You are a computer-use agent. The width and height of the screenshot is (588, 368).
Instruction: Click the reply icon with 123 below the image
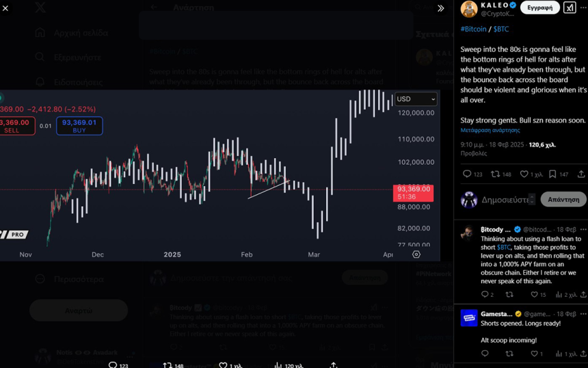(x=118, y=365)
